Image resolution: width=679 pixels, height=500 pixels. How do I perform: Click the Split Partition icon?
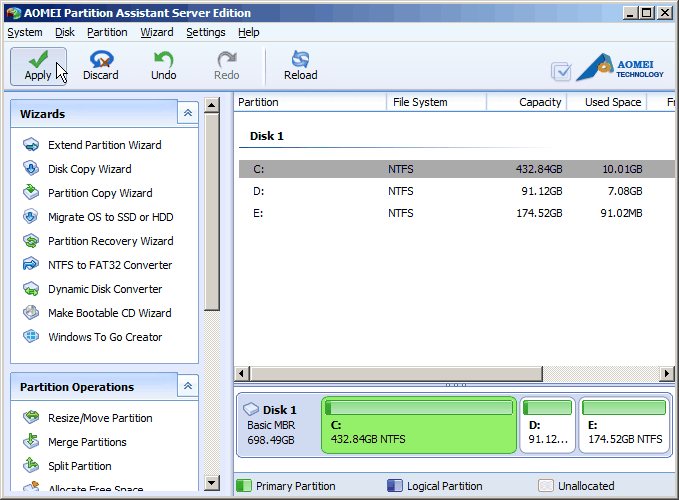[31, 465]
